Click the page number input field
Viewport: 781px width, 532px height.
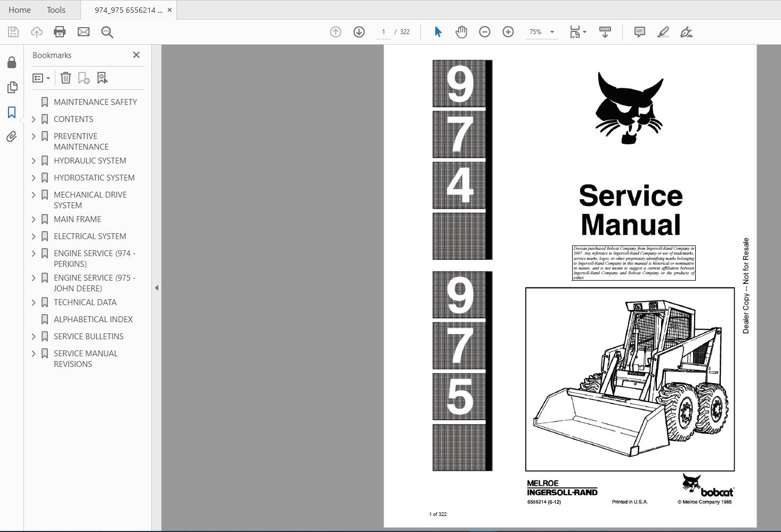coord(384,32)
